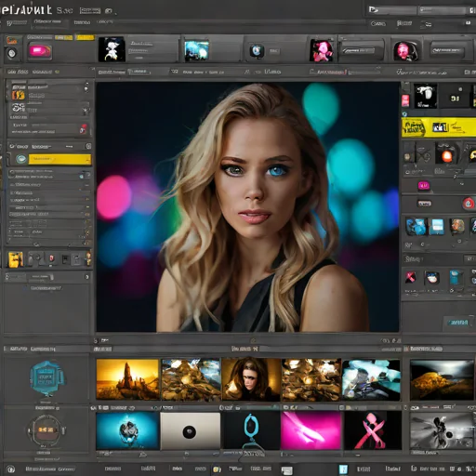Open the second menu item in top menu bar
The height and width of the screenshot is (476, 476).
(47, 22)
